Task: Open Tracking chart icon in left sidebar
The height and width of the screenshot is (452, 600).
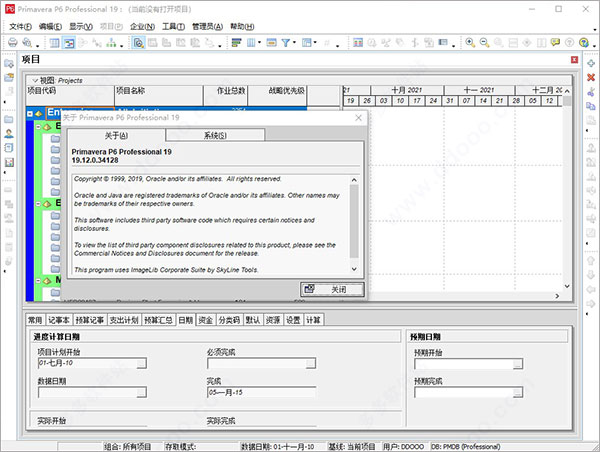Action: 9,162
